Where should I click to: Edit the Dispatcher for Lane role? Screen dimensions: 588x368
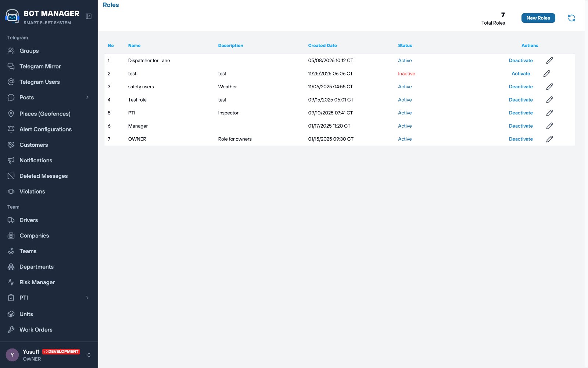[549, 60]
